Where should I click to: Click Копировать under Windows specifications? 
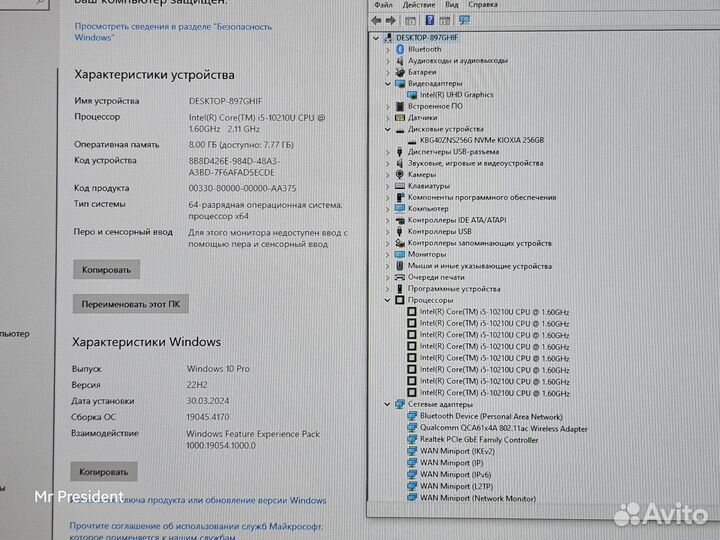pos(104,472)
